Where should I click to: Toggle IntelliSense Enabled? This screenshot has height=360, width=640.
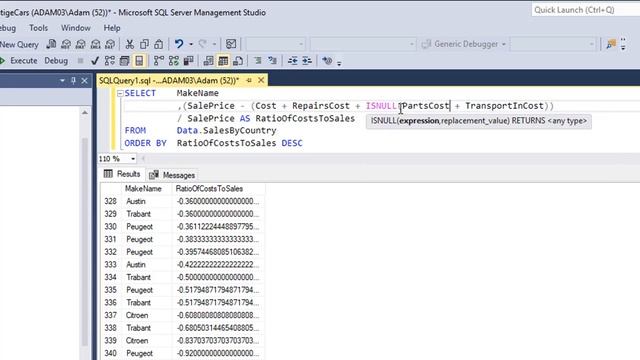point(139,61)
